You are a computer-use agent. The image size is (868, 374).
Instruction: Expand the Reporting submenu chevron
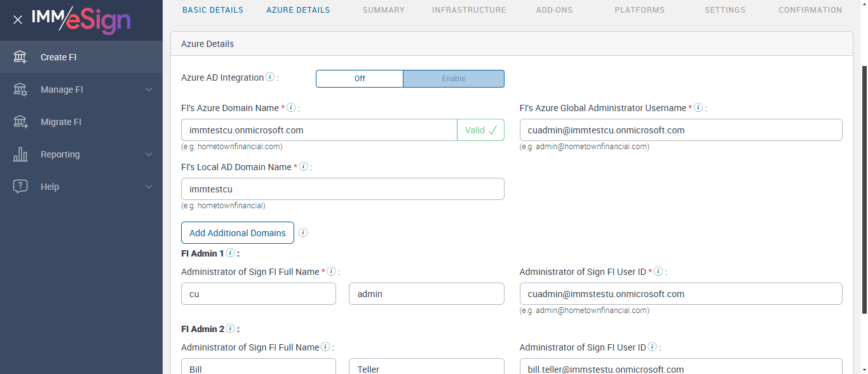click(149, 154)
